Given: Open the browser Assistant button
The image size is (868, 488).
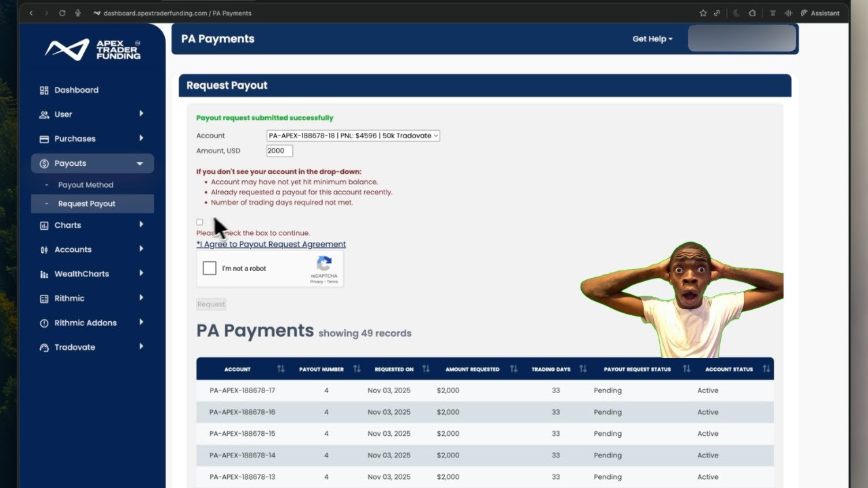Looking at the screenshot, I should pyautogui.click(x=820, y=13).
